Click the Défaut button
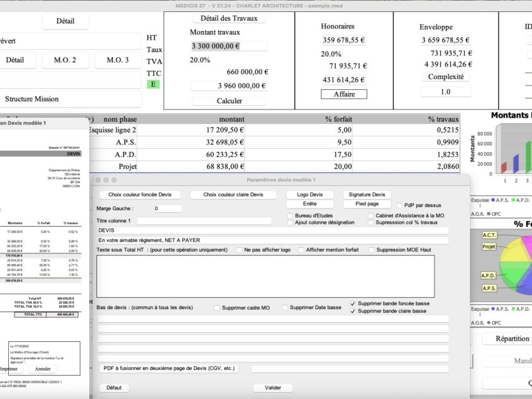Screen dimensions: 532x399 [x=114, y=388]
